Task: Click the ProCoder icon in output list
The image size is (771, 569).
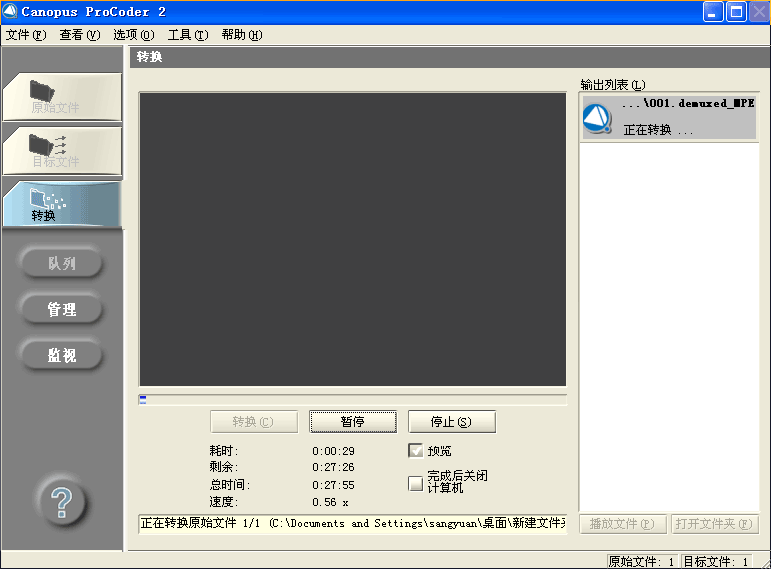Action: tap(597, 118)
